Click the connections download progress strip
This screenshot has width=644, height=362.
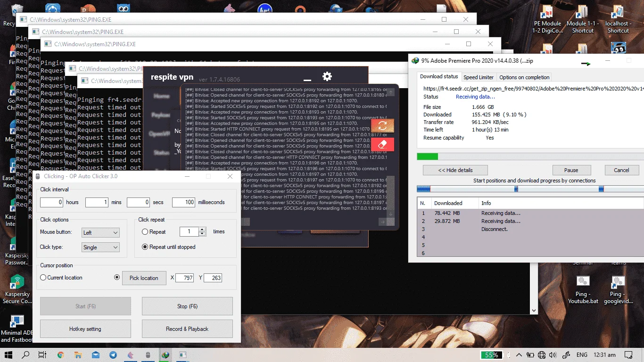(530, 189)
